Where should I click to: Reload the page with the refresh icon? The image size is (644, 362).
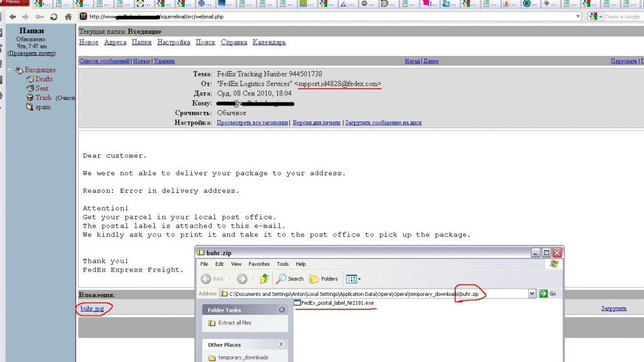click(53, 17)
